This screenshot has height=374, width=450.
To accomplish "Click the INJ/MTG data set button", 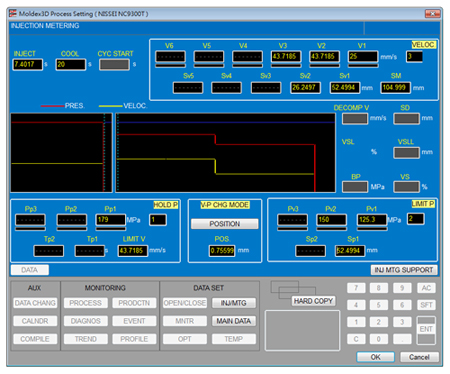I will [234, 303].
